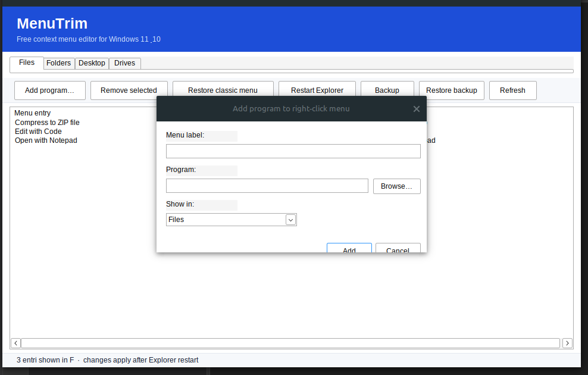
Task: Go to the Drives tab
Action: pos(125,63)
